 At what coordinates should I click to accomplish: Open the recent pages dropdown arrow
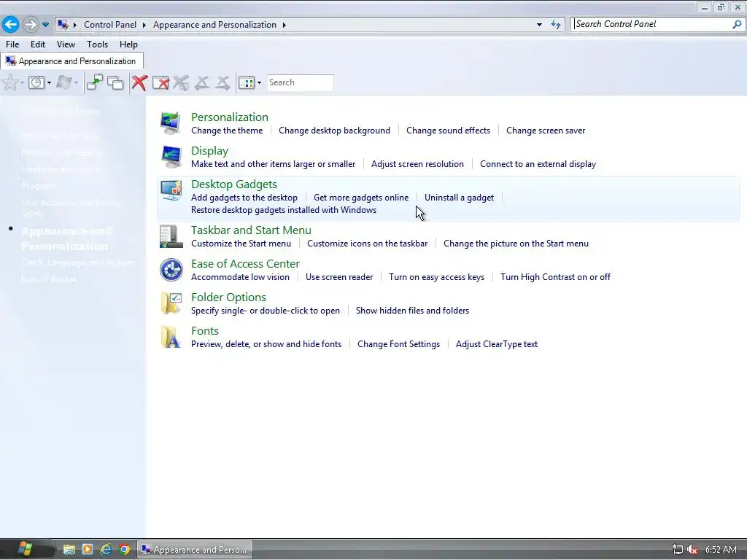click(45, 25)
